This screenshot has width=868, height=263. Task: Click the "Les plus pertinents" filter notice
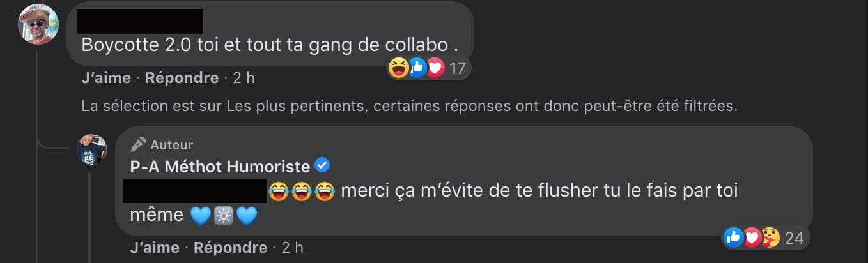point(409,107)
